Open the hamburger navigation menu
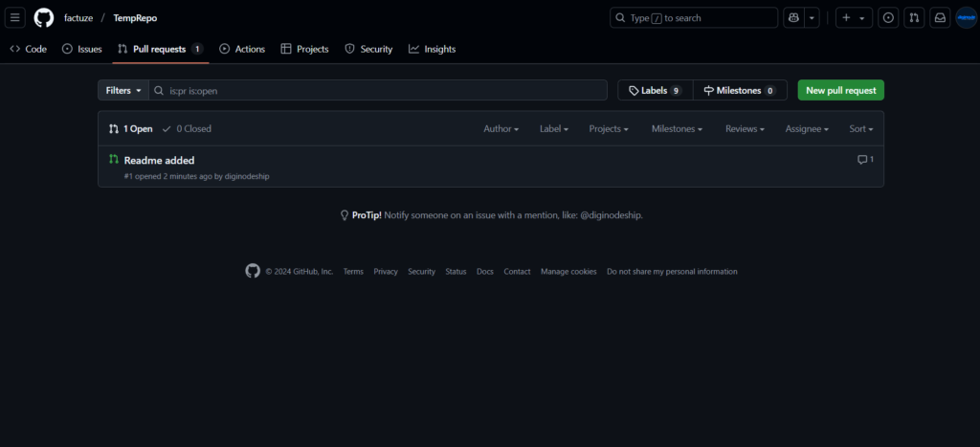Viewport: 980px width, 447px height. point(15,18)
